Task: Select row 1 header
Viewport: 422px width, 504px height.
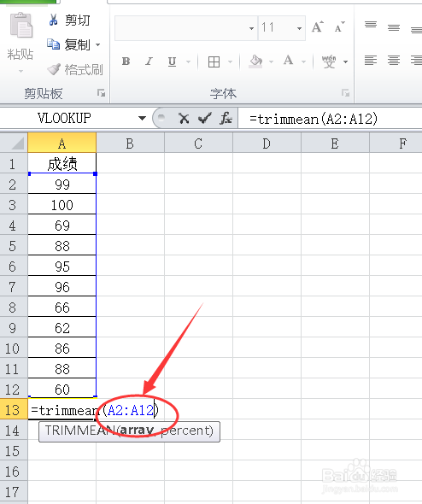Action: (x=13, y=163)
